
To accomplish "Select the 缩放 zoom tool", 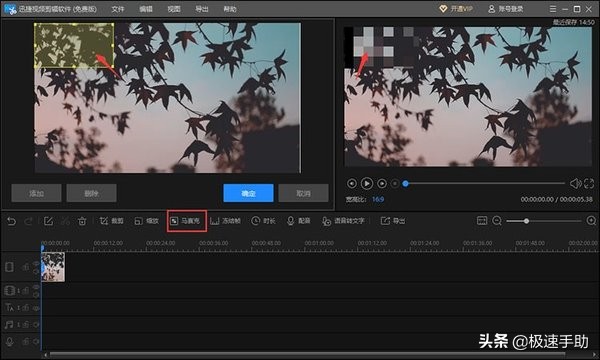I will (x=147, y=221).
